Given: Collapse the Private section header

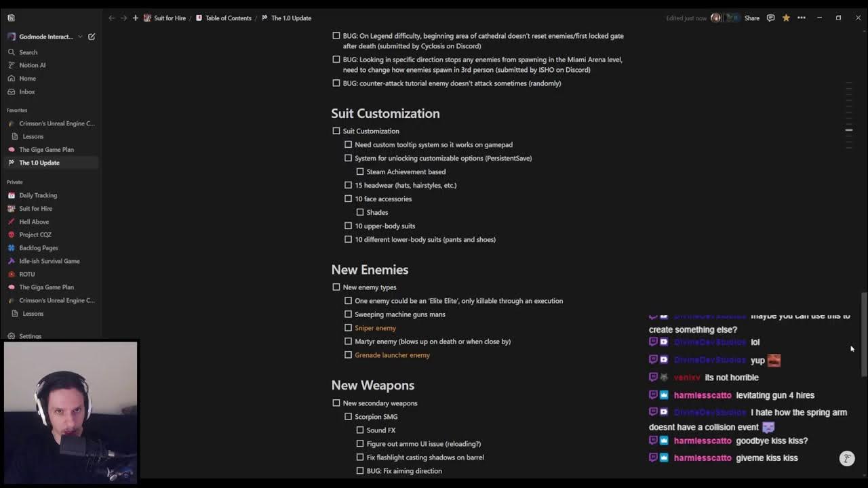Looking at the screenshot, I should click(15, 182).
